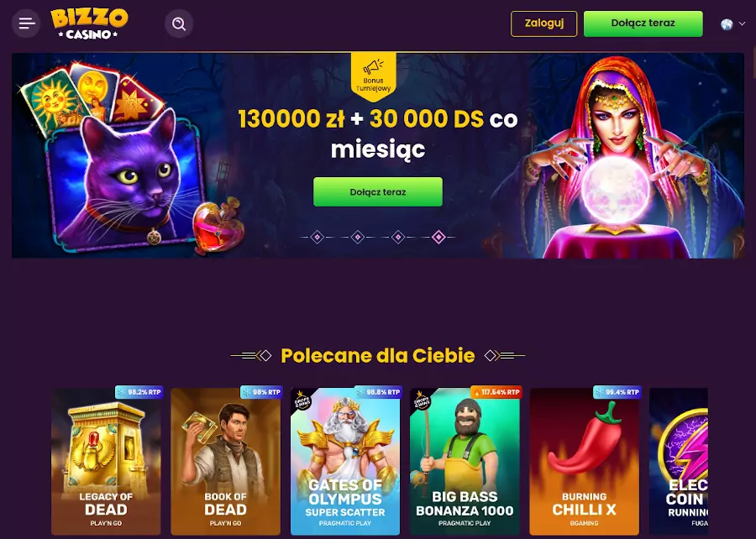
Task: Select the first banner slide indicator
Action: pos(317,237)
